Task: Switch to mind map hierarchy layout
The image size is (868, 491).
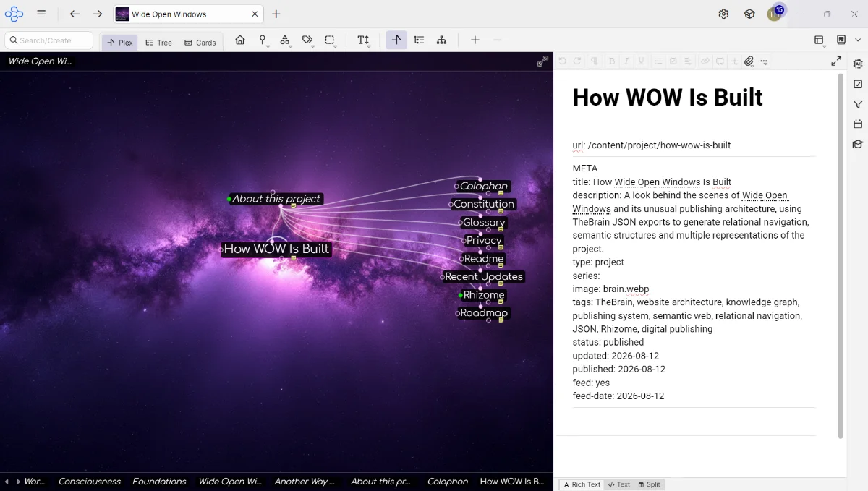Action: click(x=441, y=40)
